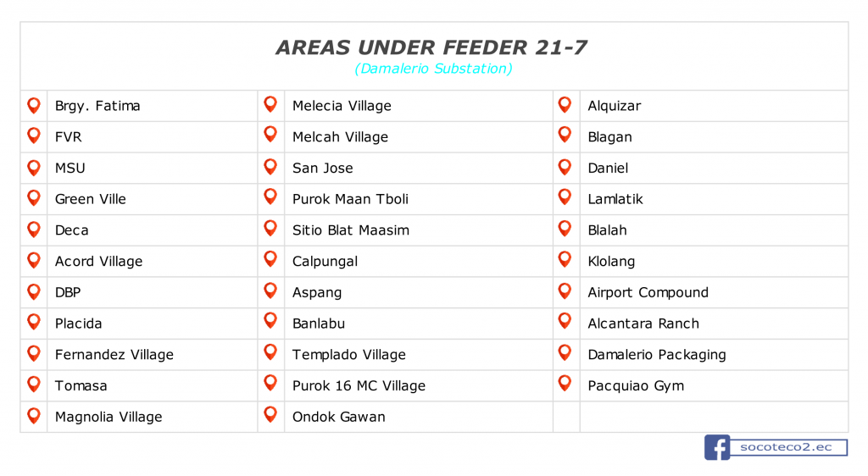868x476 pixels.
Task: Click the Damalerio Substation subtitle
Action: point(433,69)
